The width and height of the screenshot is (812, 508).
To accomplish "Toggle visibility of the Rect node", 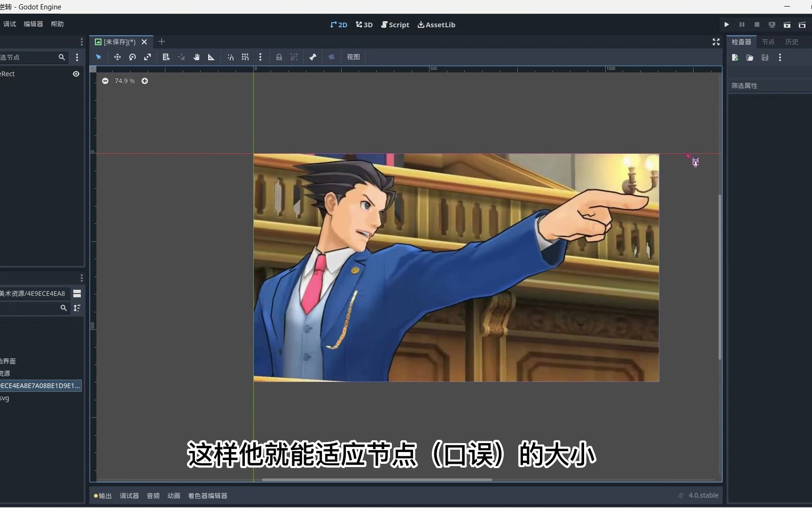I will click(x=76, y=74).
